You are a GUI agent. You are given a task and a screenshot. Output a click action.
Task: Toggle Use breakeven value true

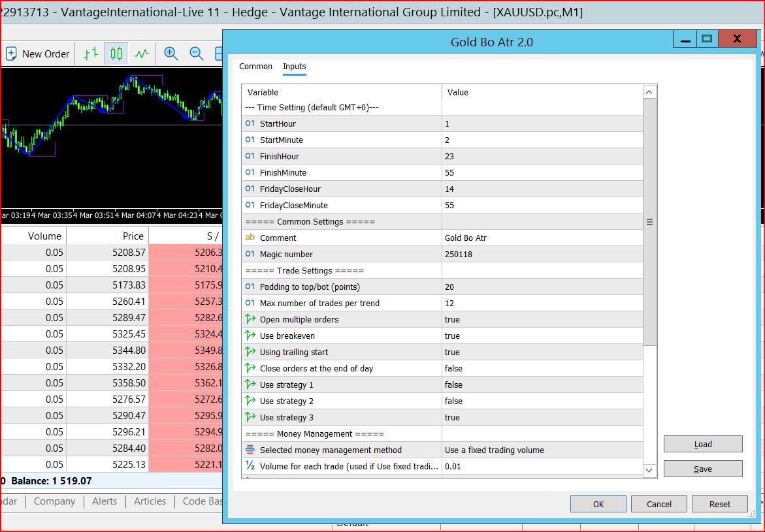[x=542, y=336]
